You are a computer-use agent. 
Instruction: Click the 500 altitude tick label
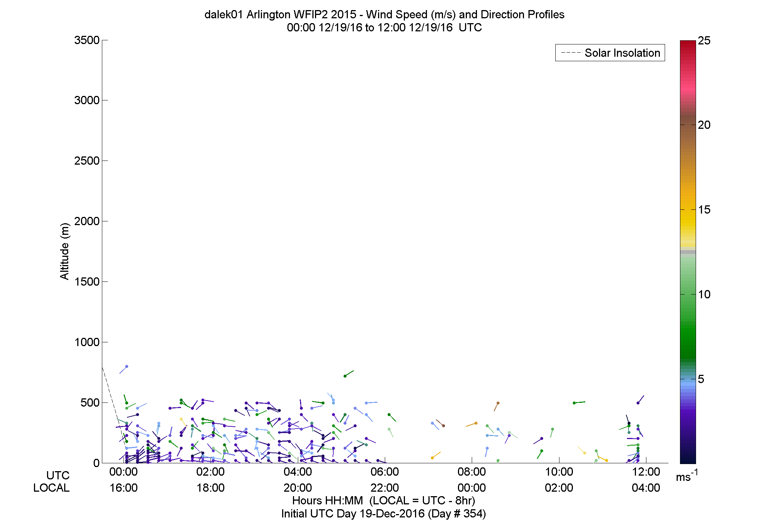pos(90,402)
